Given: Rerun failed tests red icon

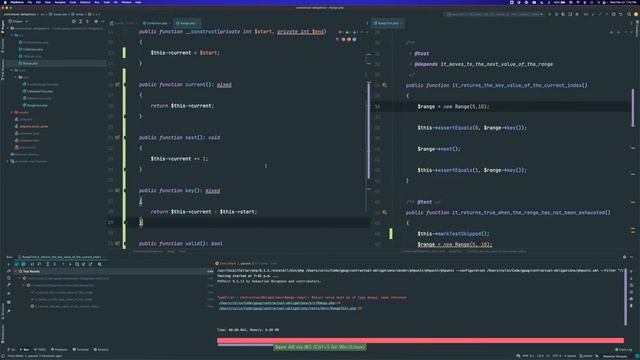Looking at the screenshot, I should [x=9, y=271].
